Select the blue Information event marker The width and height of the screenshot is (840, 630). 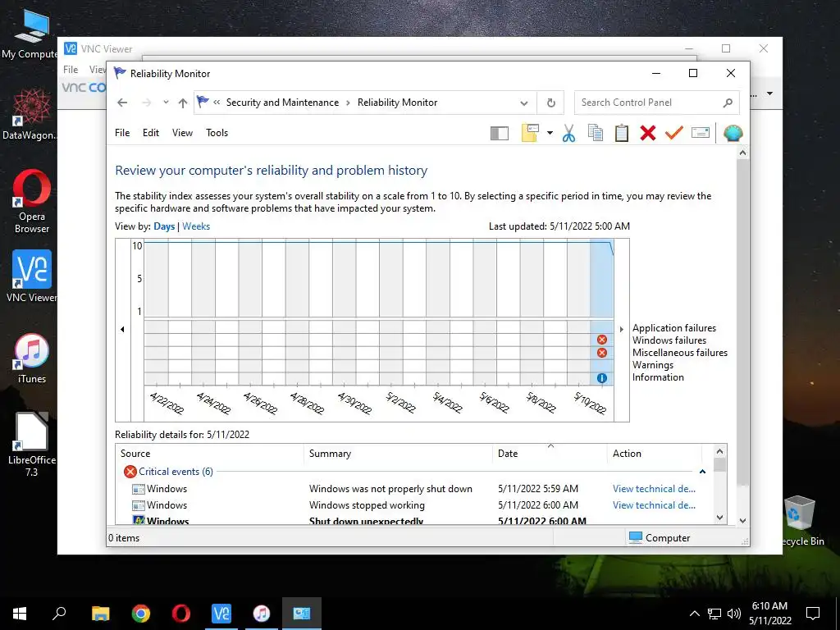pos(602,378)
